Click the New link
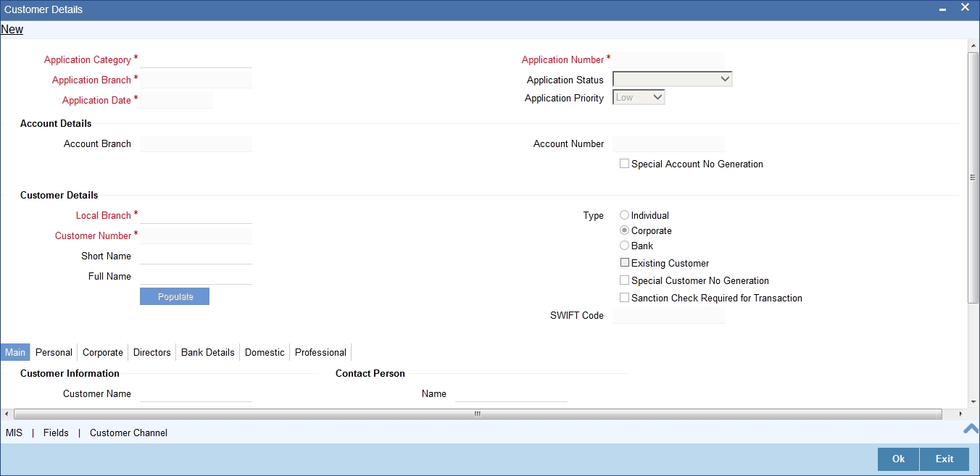Image resolution: width=980 pixels, height=476 pixels. (x=12, y=30)
